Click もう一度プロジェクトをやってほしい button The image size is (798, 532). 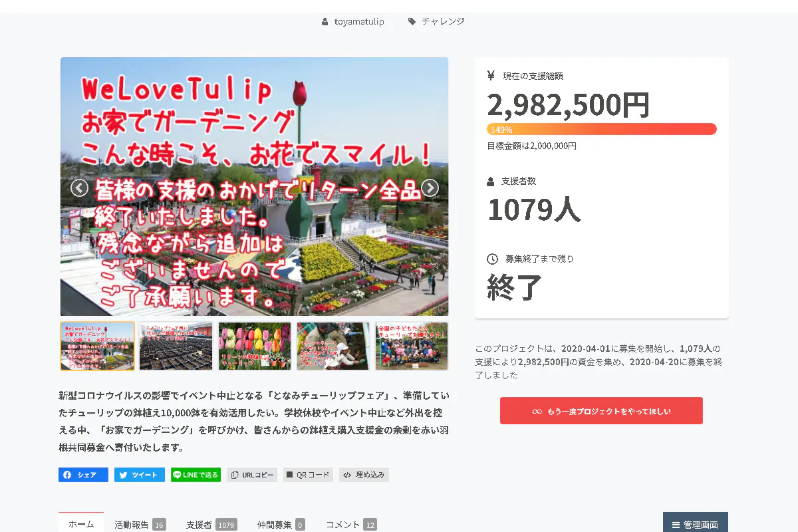(601, 411)
